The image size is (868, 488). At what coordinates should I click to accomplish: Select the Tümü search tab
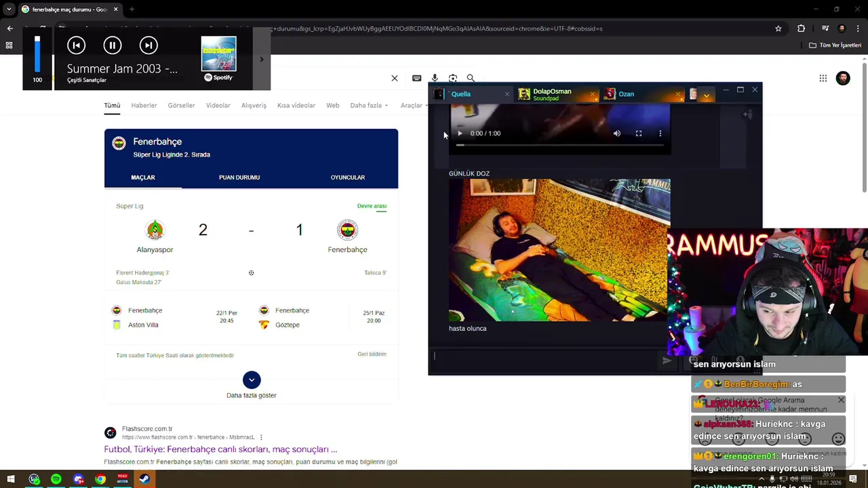[112, 105]
